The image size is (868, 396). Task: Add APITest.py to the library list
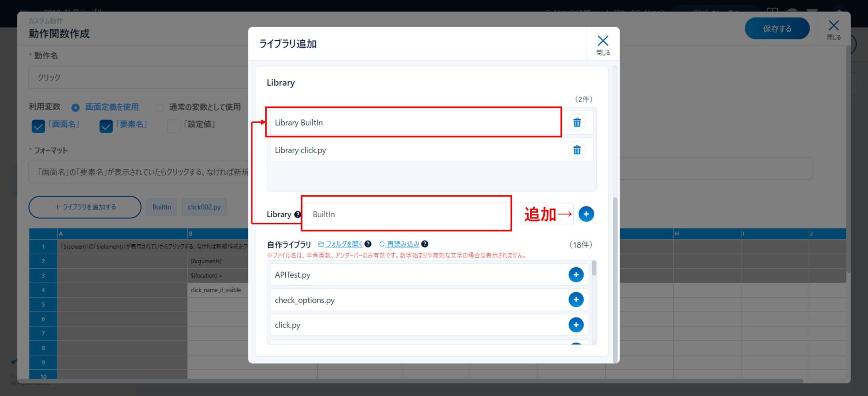[576, 275]
